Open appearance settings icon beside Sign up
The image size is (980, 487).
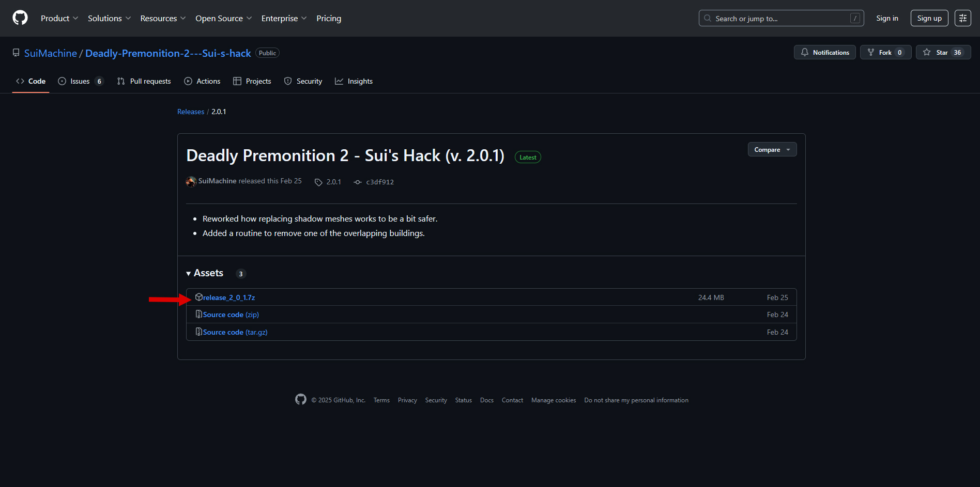[962, 18]
